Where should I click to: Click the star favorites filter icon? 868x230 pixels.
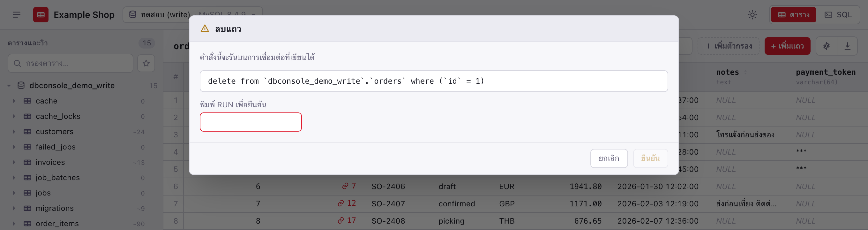pyautogui.click(x=146, y=63)
